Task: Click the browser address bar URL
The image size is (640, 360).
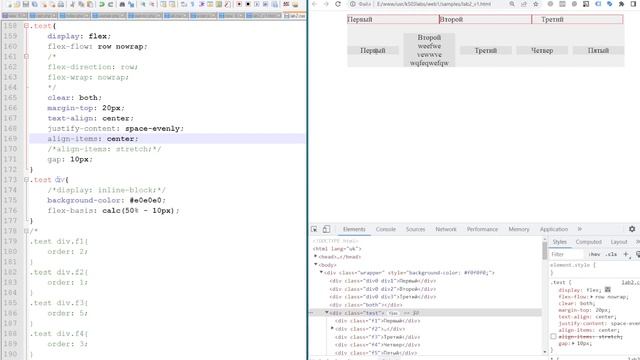Action: [x=433, y=4]
